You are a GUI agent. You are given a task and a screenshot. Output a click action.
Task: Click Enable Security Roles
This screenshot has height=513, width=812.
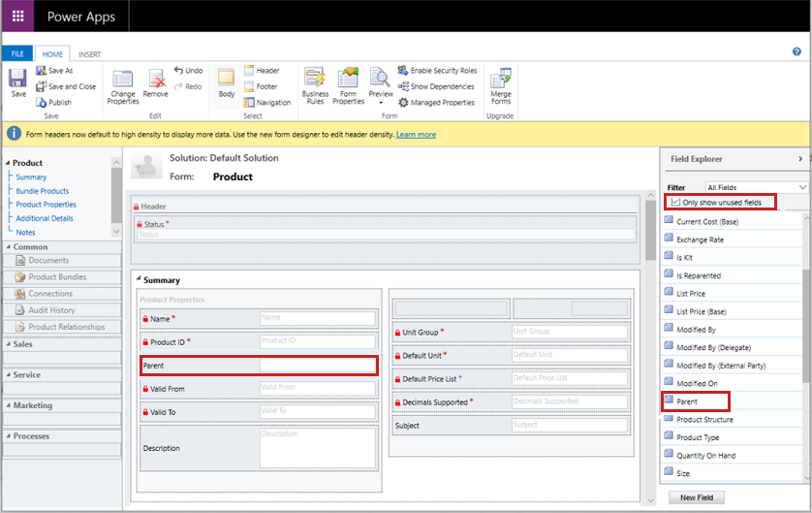438,71
